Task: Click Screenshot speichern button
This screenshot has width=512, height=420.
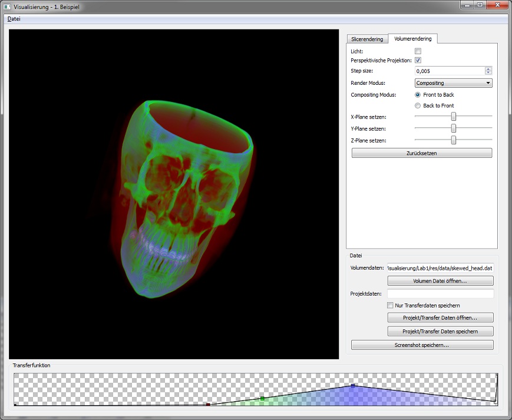Action: coord(422,345)
